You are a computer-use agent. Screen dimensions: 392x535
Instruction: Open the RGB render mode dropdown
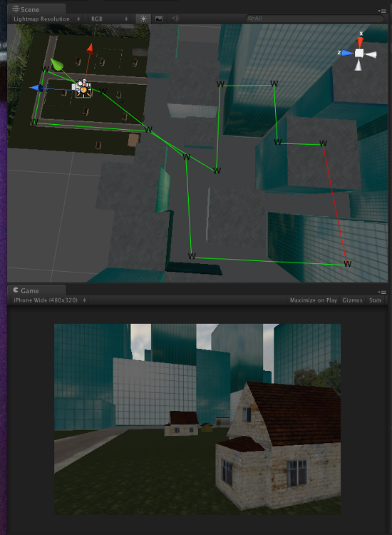109,19
